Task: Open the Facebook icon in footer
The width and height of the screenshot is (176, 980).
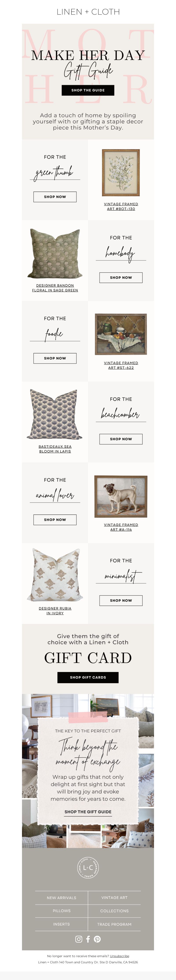Action: (88, 939)
